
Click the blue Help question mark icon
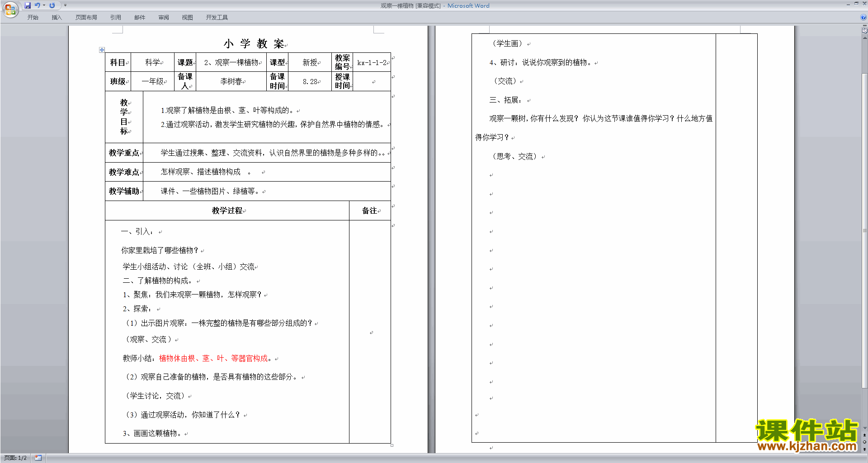pyautogui.click(x=863, y=17)
